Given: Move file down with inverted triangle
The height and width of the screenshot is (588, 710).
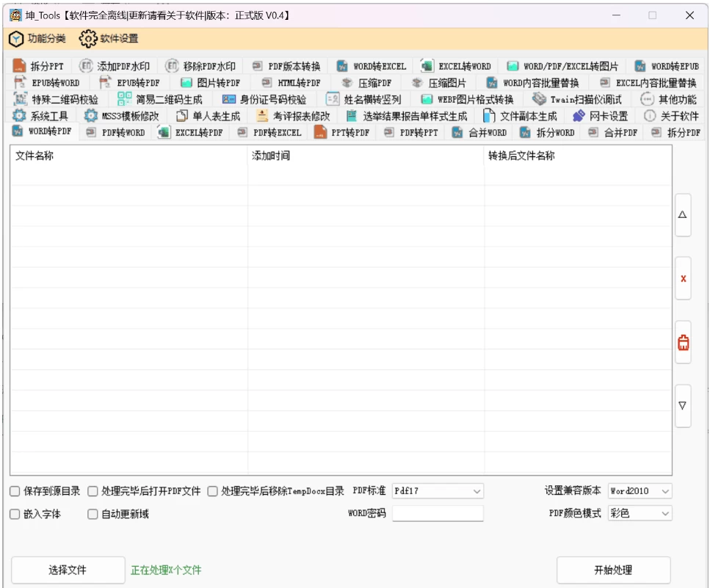Looking at the screenshot, I should 683,405.
